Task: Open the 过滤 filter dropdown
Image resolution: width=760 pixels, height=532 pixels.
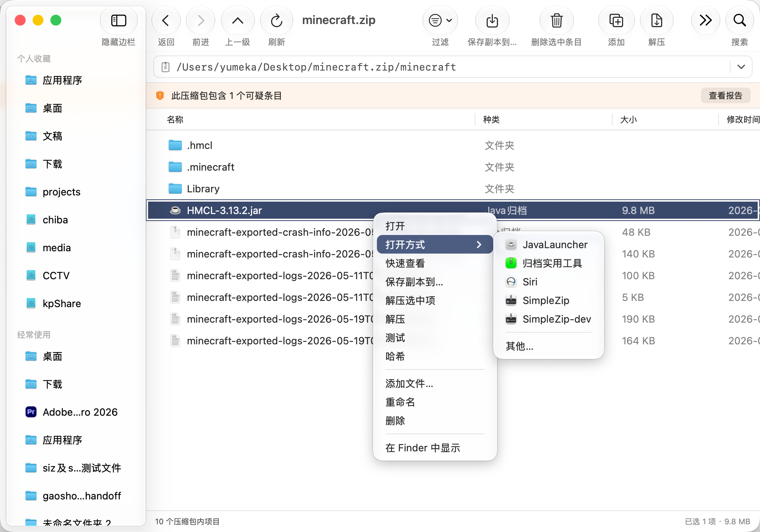Action: click(440, 21)
